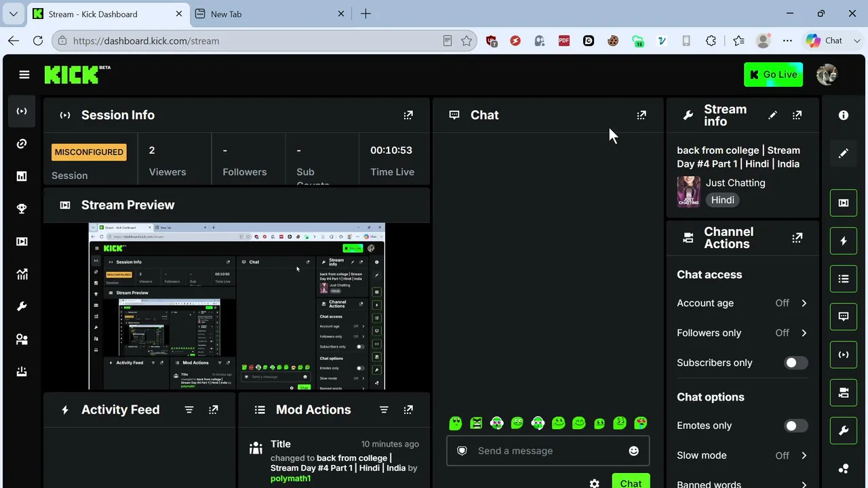Select the Hindi language tag
This screenshot has width=868, height=488.
(x=723, y=200)
